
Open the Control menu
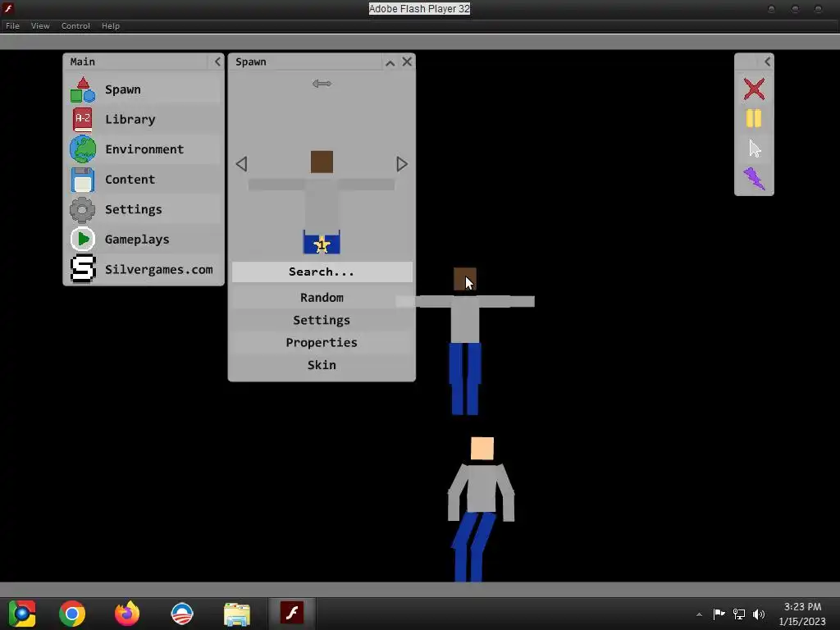coord(75,25)
